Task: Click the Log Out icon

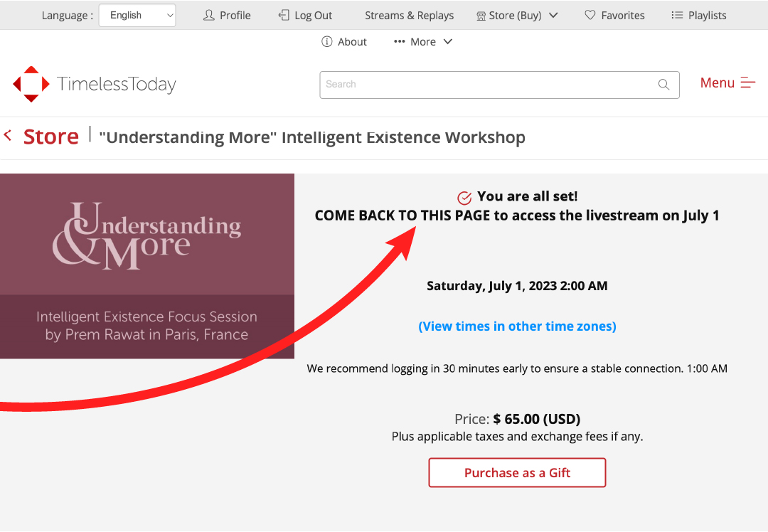Action: pos(284,15)
